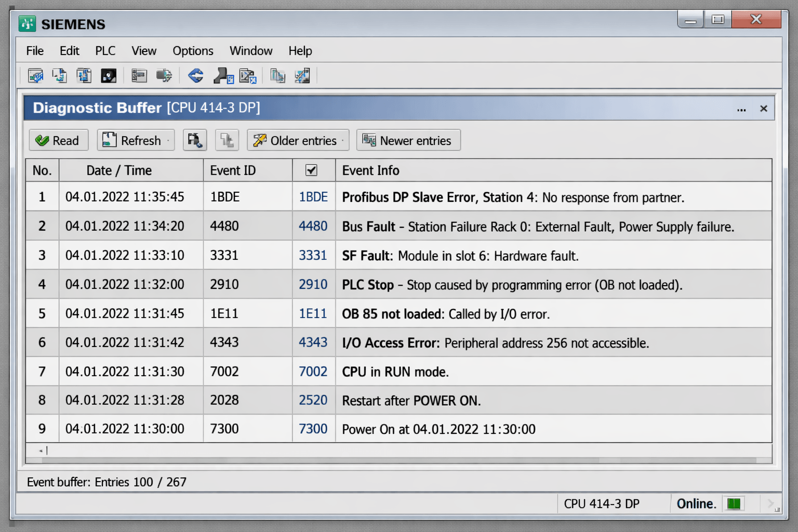Click the green checkmark on the Read button
The height and width of the screenshot is (532, 798).
click(42, 141)
